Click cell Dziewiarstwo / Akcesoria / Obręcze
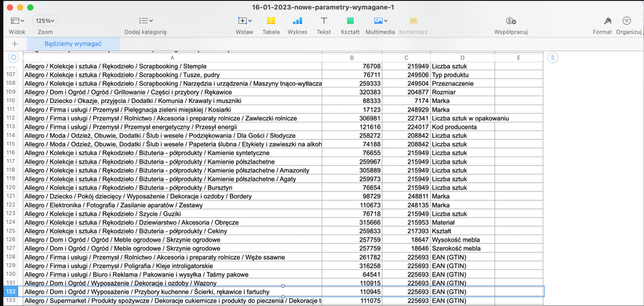Viewport: 644px width, 306px height. [172, 222]
